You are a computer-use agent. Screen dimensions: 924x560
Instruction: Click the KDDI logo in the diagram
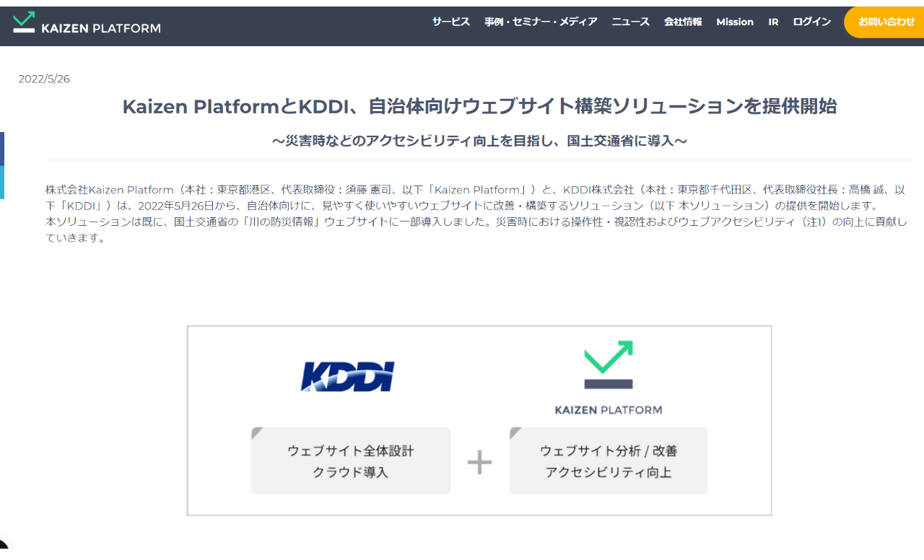point(347,377)
